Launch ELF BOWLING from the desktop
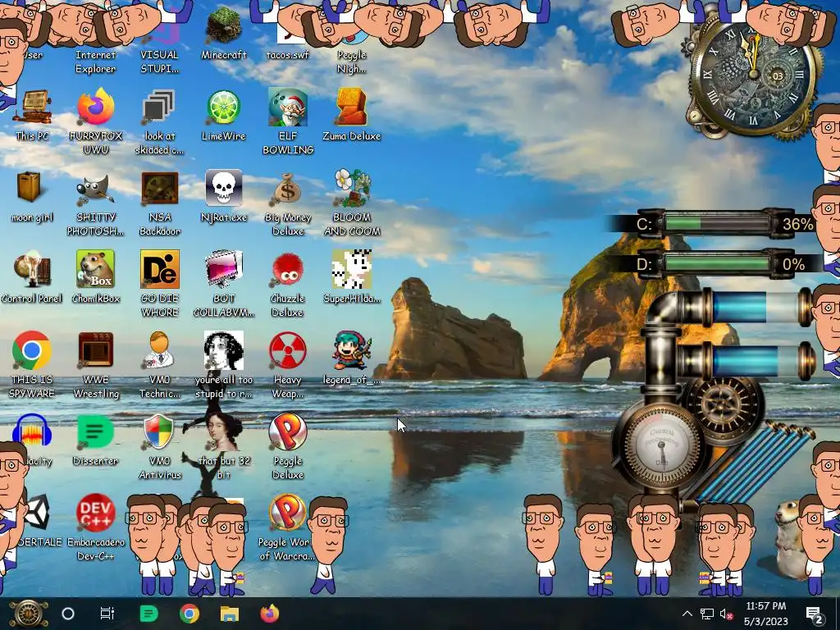 (288, 121)
